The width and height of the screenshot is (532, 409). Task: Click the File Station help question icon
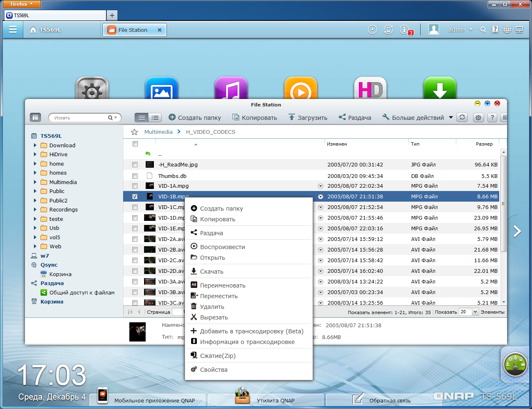pos(492,118)
